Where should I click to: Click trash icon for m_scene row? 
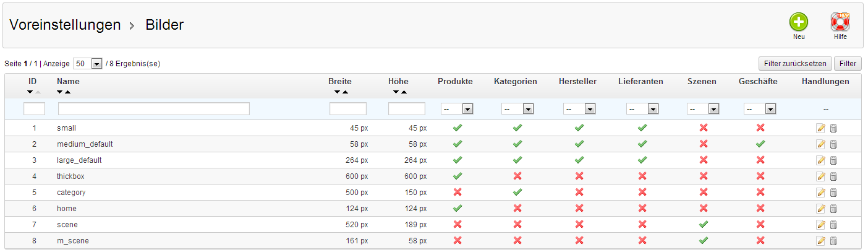pos(833,241)
